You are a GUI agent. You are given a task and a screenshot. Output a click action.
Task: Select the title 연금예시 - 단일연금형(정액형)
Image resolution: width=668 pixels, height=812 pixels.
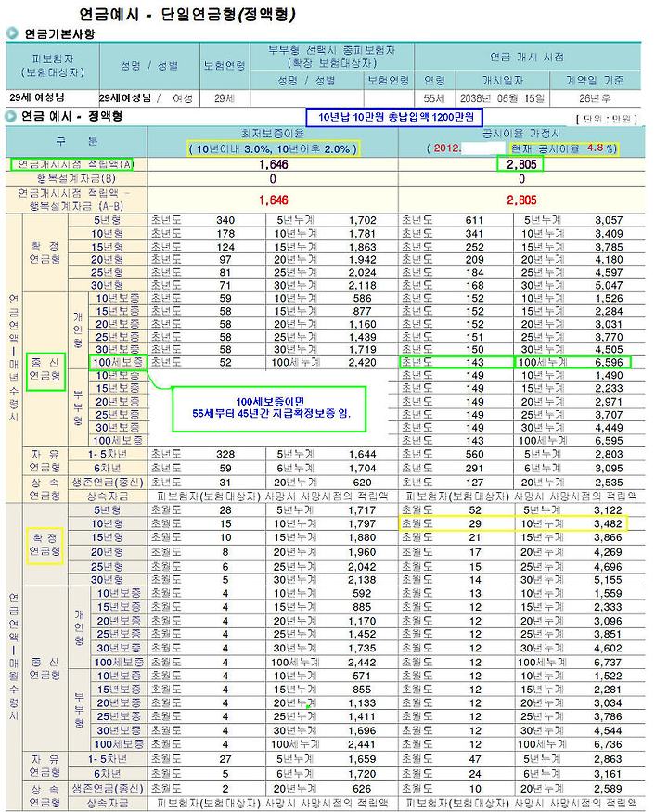186,14
